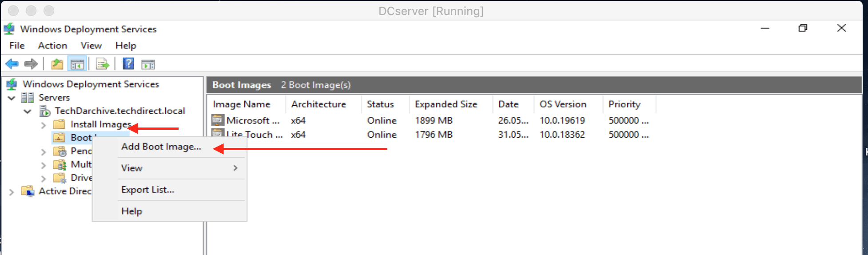Open Help via blue question mark icon
Screen dimensions: 868x255
point(128,64)
